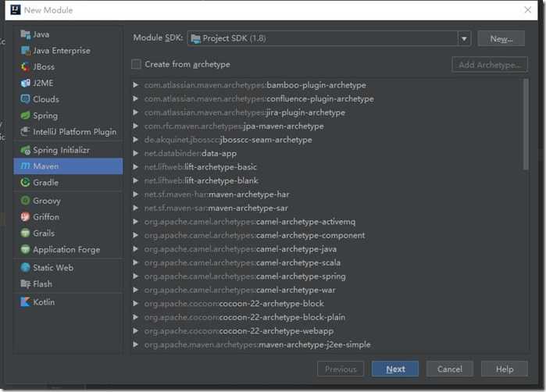Click the Java Enterprise icon

click(26, 51)
